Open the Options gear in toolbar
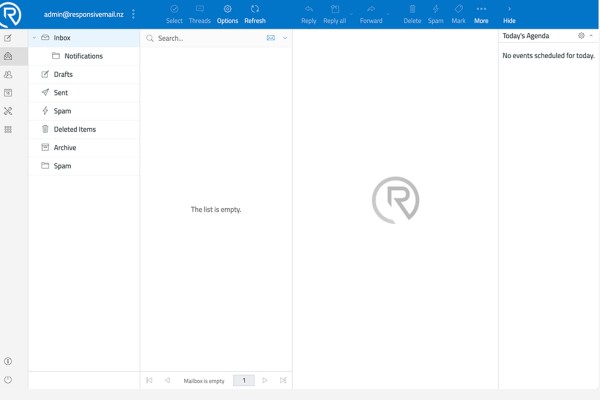The image size is (600, 400). pos(227,14)
